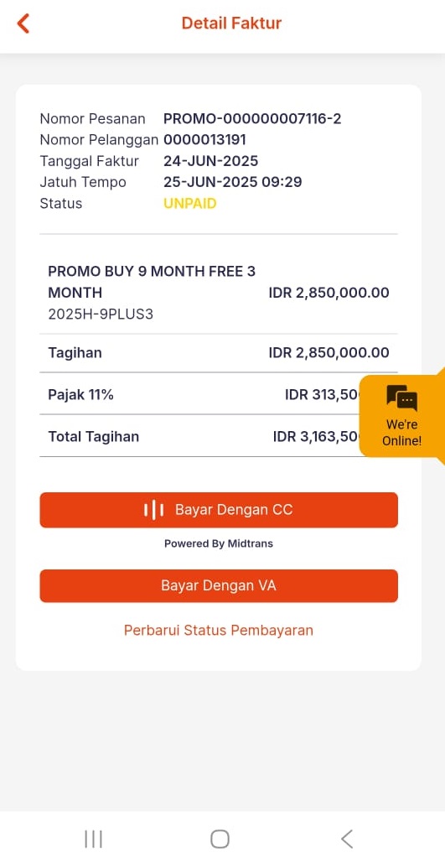This screenshot has height=868, width=445.
Task: Open the We're Online chat bubble icon
Action: [401, 397]
